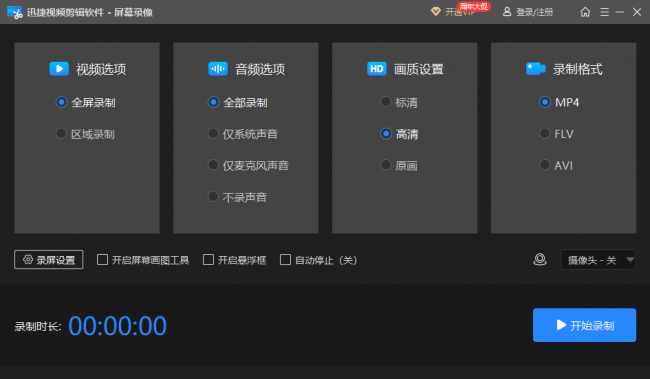
Task: Click the 00:00:00 recording timer
Action: point(117,326)
